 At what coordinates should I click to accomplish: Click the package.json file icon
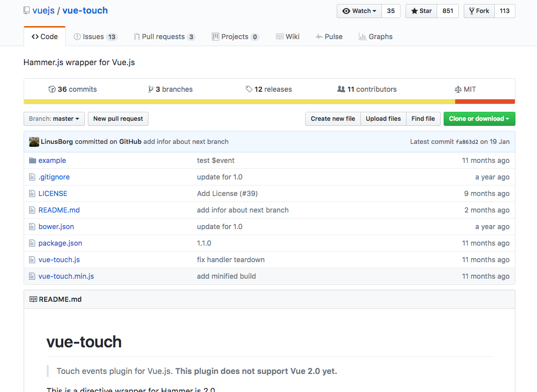click(32, 243)
